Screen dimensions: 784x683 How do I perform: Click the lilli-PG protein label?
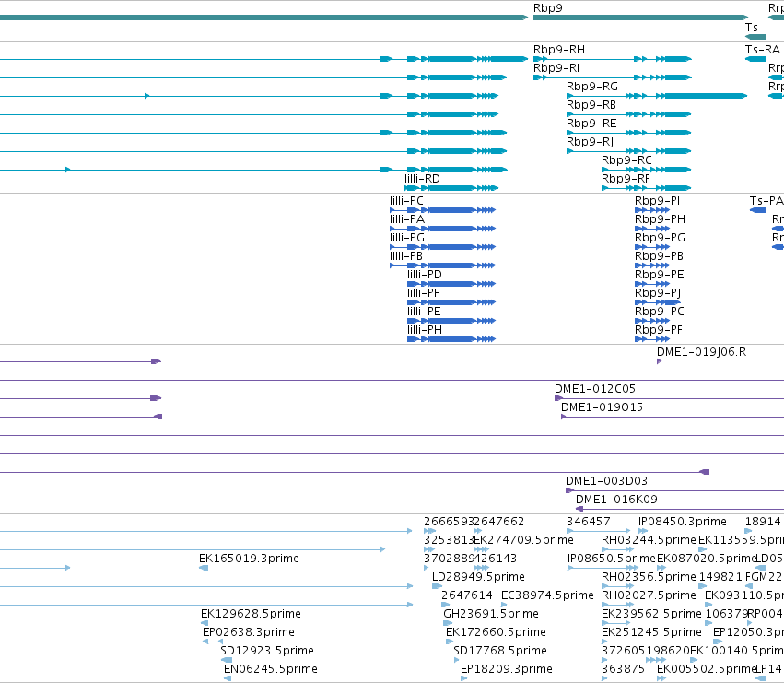point(407,238)
